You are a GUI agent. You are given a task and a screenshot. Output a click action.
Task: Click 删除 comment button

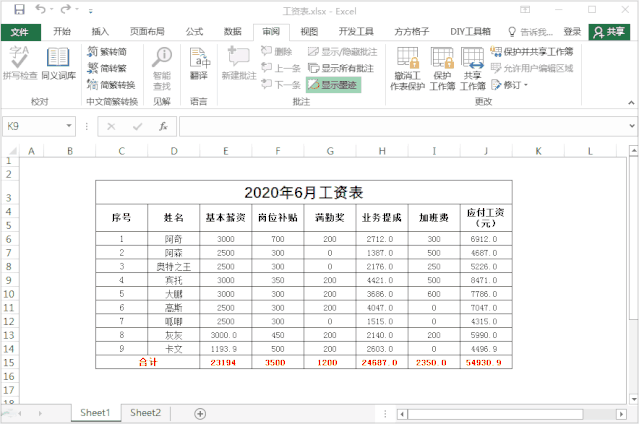click(x=277, y=51)
